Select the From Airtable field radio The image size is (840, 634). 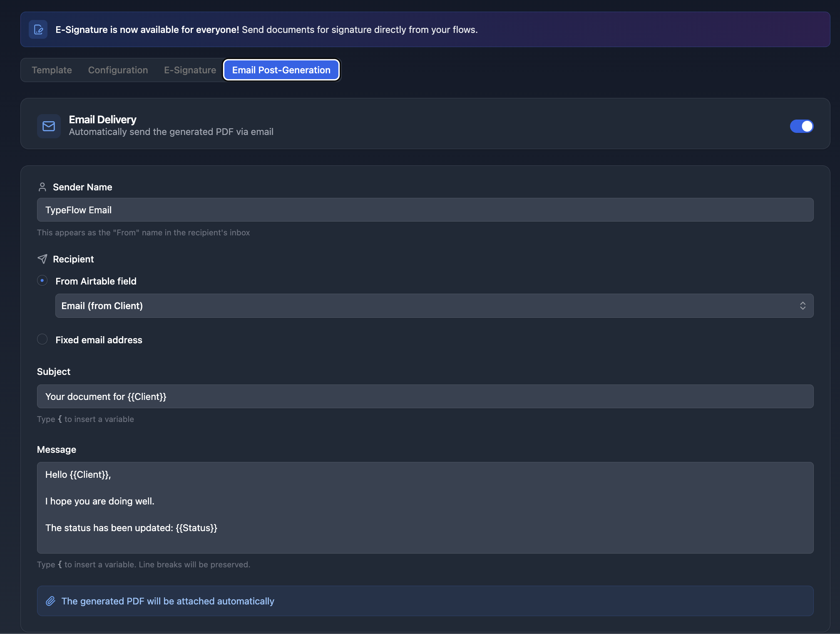point(42,281)
